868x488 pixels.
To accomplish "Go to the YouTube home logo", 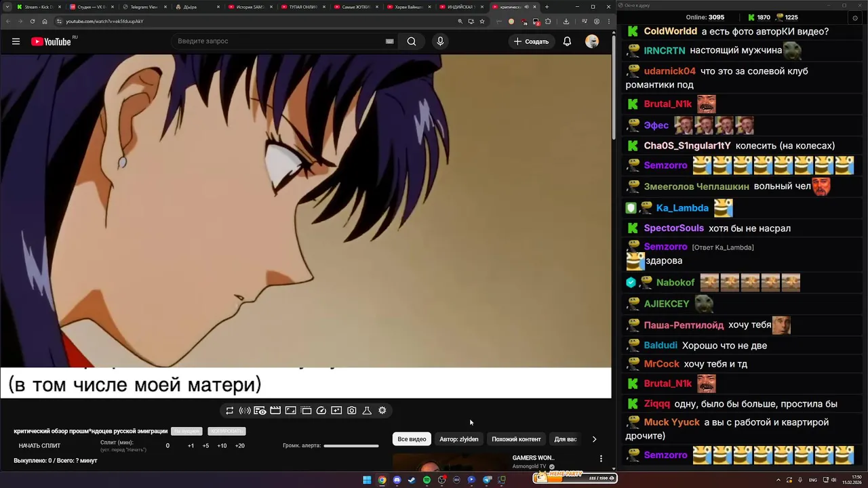I will (51, 41).
